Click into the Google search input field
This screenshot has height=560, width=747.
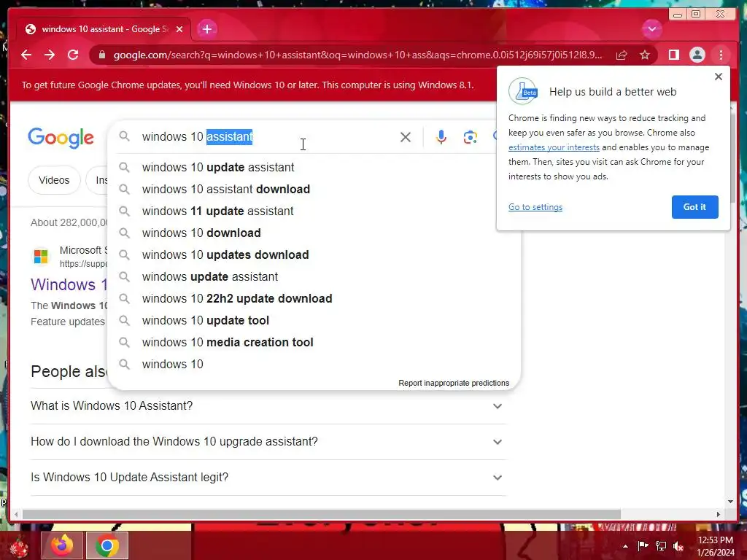coord(267,136)
